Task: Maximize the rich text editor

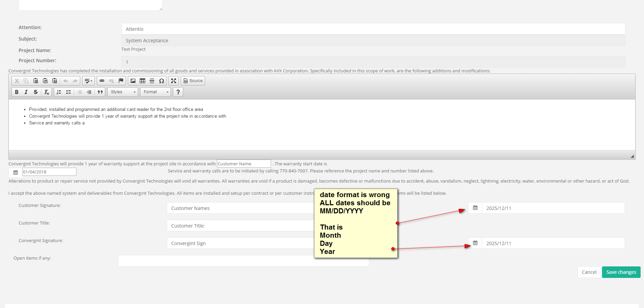Action: (174, 81)
